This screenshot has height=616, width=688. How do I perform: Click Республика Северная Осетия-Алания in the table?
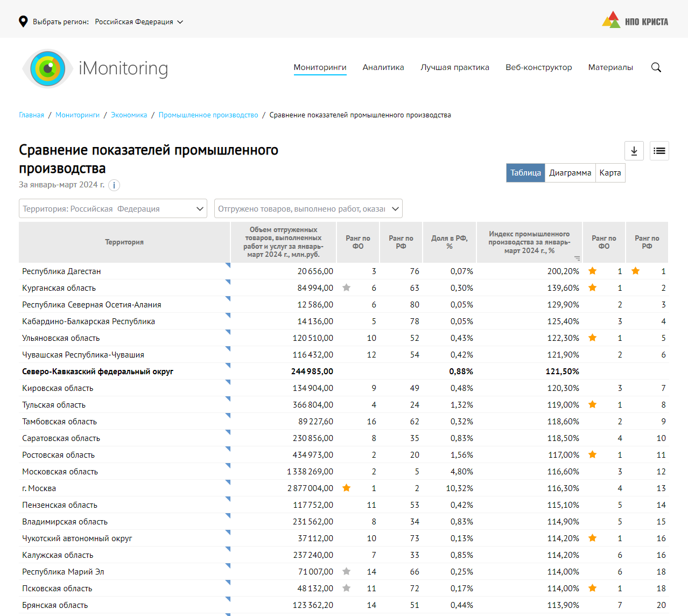click(92, 305)
